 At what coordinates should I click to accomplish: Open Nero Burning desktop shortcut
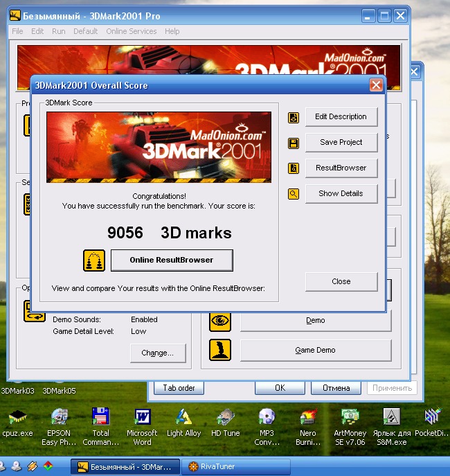point(308,416)
